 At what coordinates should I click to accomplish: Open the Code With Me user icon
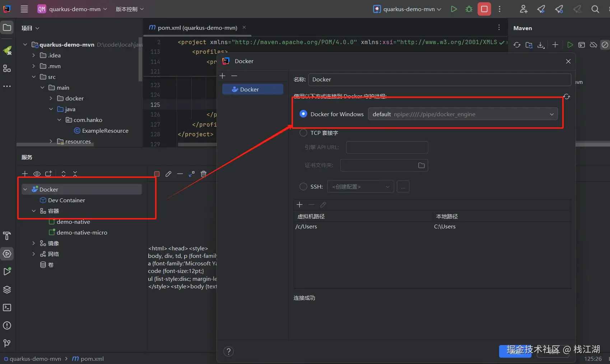pyautogui.click(x=523, y=9)
